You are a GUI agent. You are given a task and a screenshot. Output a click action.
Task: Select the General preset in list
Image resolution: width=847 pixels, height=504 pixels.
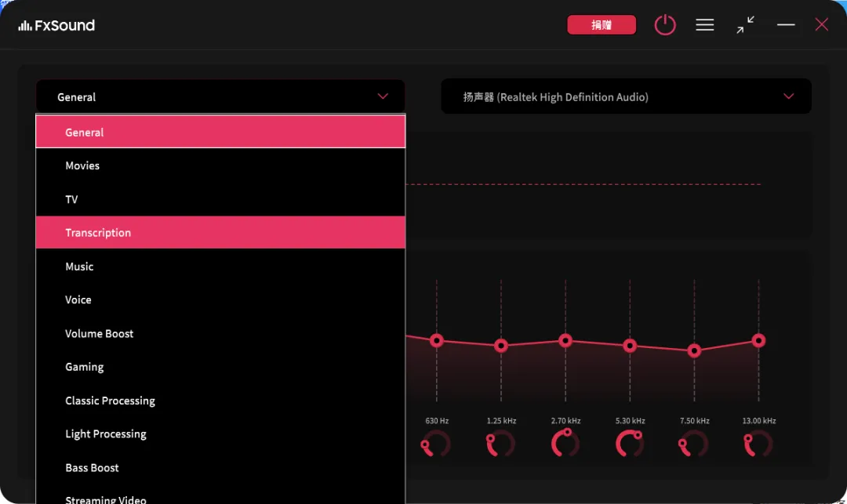click(220, 132)
